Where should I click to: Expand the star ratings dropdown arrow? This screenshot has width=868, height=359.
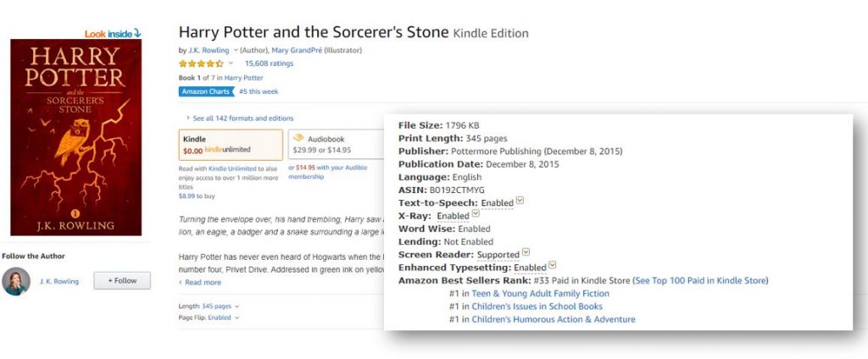click(x=231, y=64)
